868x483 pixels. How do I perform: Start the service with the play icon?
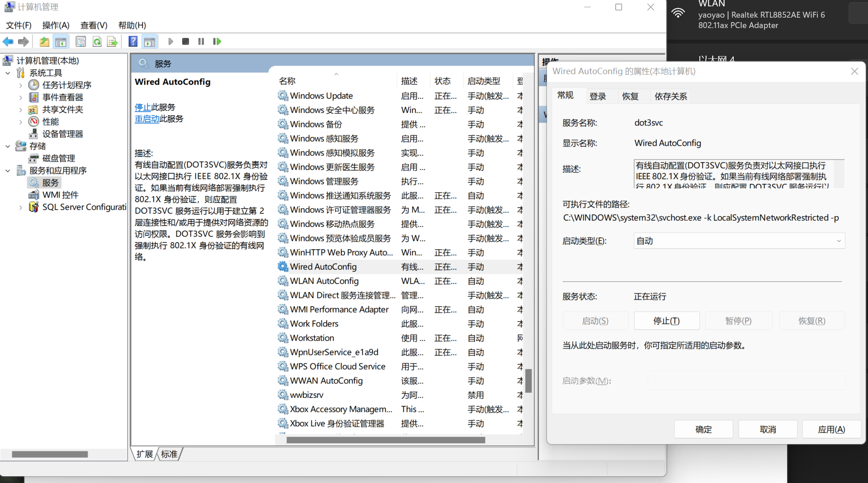pyautogui.click(x=170, y=41)
